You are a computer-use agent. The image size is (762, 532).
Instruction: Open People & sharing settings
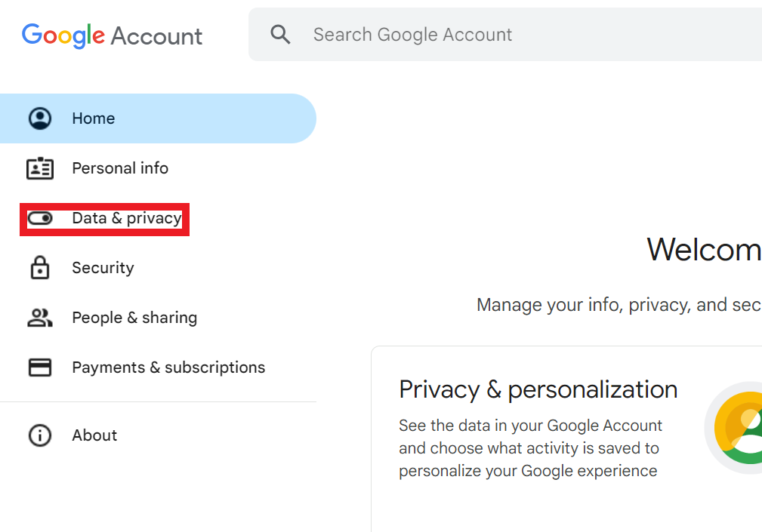click(x=134, y=317)
